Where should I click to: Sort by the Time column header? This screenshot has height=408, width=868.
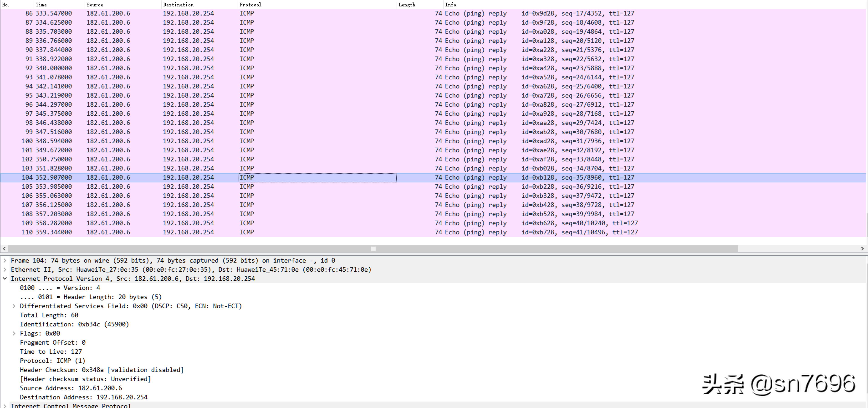tap(59, 4)
